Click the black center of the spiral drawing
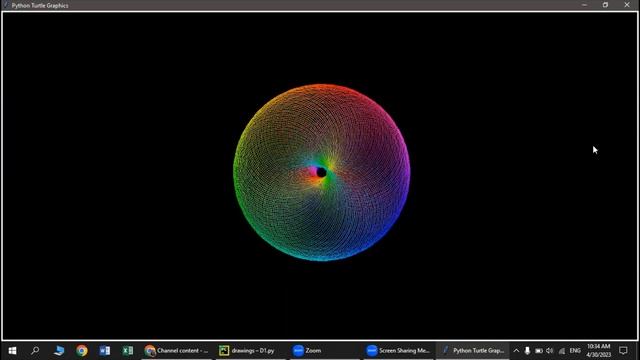This screenshot has height=360, width=640. click(x=321, y=173)
